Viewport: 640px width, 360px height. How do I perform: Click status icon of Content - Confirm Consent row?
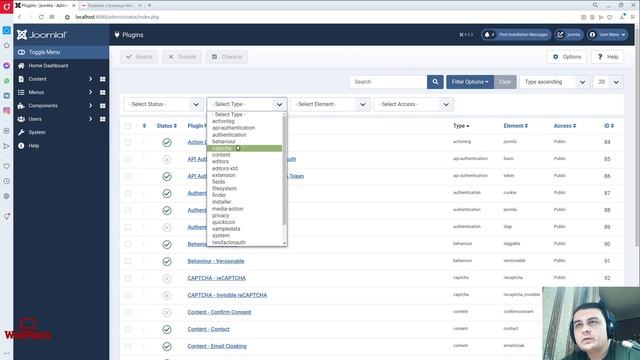167,312
